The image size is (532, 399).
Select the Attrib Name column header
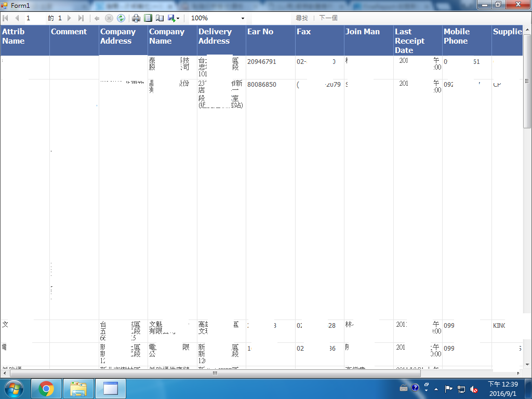pos(25,41)
